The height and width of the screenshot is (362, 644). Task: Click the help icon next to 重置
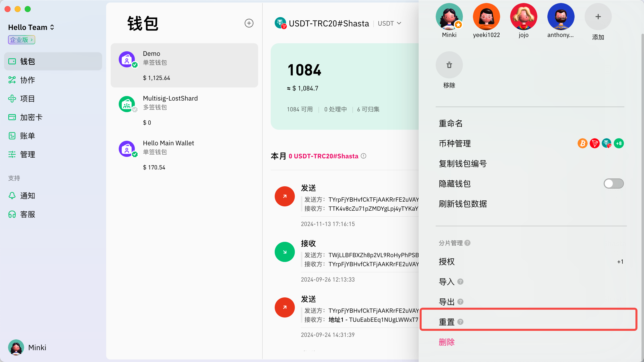click(x=460, y=322)
